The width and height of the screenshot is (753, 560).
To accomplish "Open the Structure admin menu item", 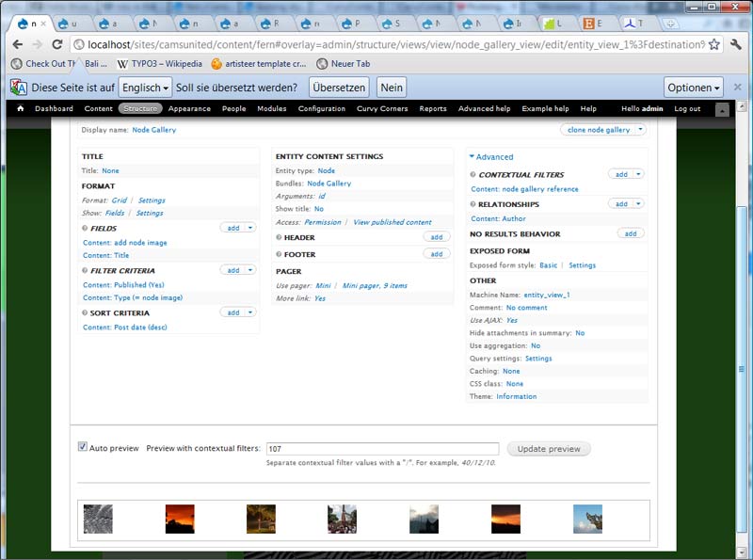I will coord(140,109).
